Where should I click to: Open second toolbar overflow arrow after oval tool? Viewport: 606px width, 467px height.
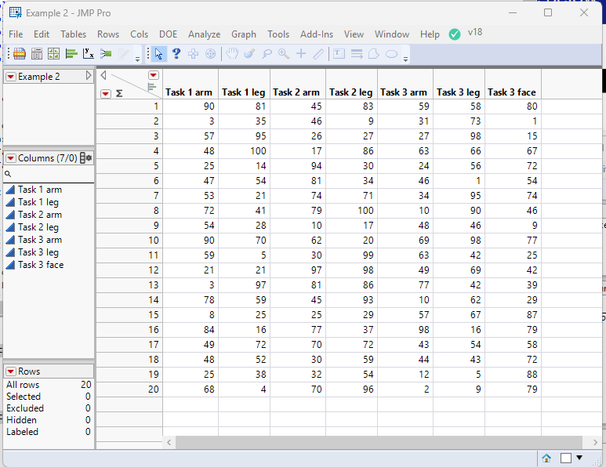[x=405, y=59]
